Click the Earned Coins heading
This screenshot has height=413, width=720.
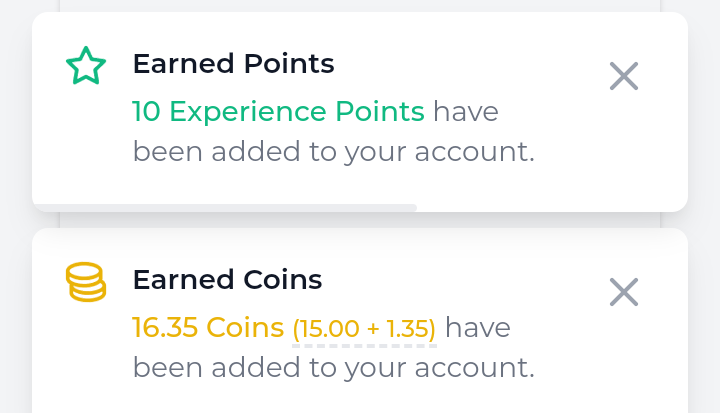227,280
